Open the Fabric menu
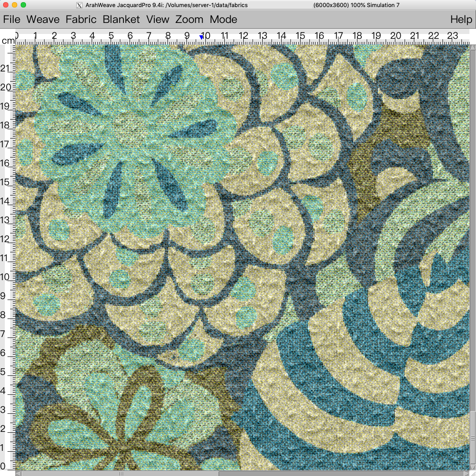The height and width of the screenshot is (476, 476). tap(81, 19)
